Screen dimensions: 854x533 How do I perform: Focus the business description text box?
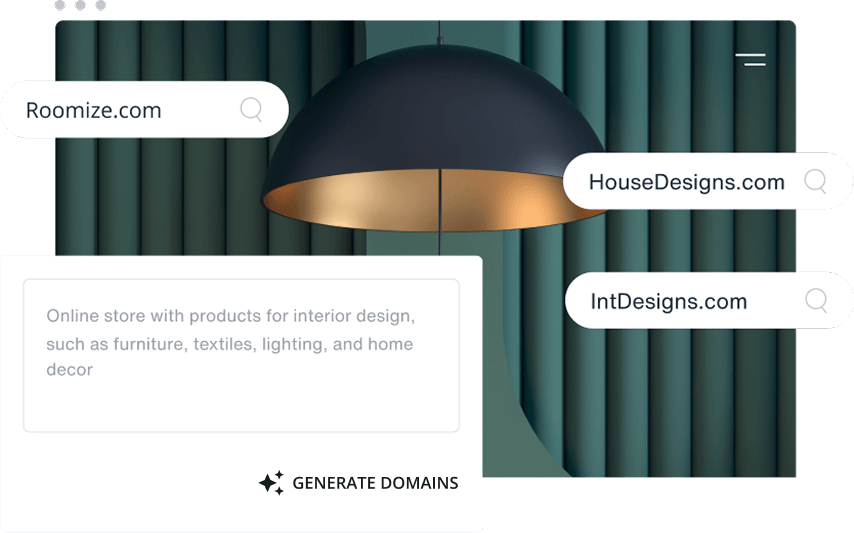tap(241, 356)
